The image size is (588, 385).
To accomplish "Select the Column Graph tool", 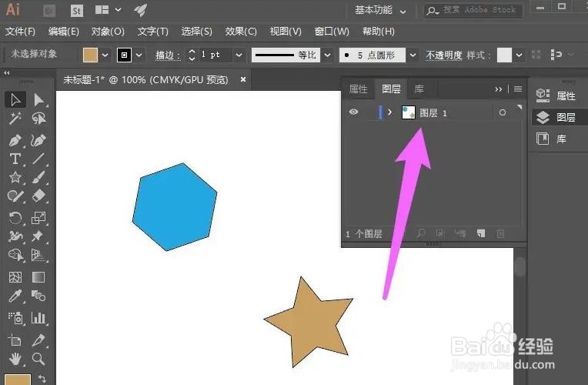I will (x=38, y=318).
